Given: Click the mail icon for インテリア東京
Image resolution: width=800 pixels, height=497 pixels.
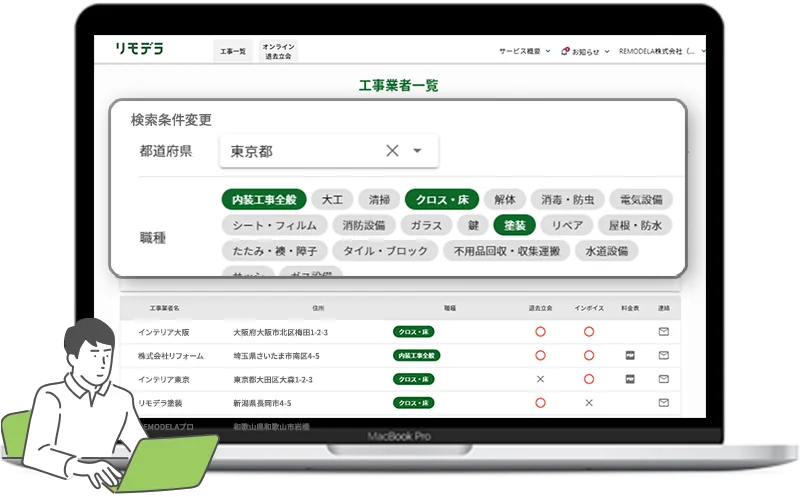Looking at the screenshot, I should coord(663,379).
